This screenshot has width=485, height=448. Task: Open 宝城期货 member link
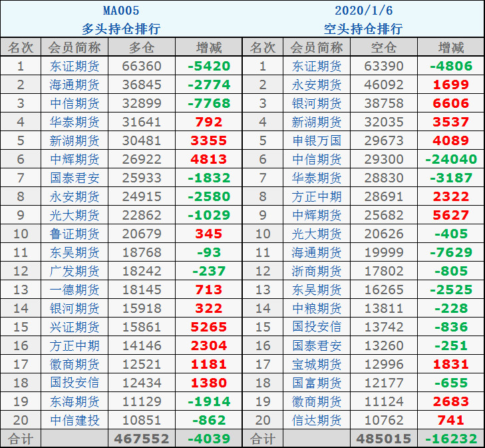(317, 365)
